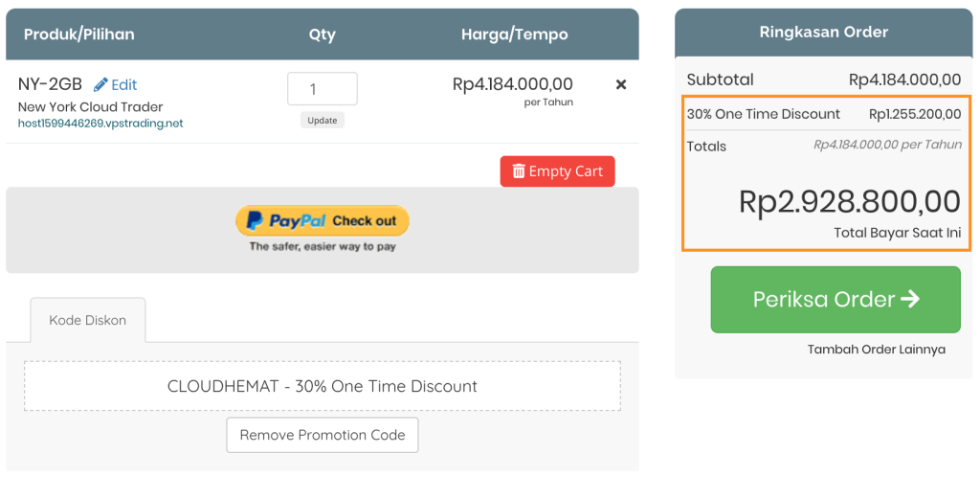Click the Subtotal amount in order summary
980x477 pixels.
click(904, 80)
